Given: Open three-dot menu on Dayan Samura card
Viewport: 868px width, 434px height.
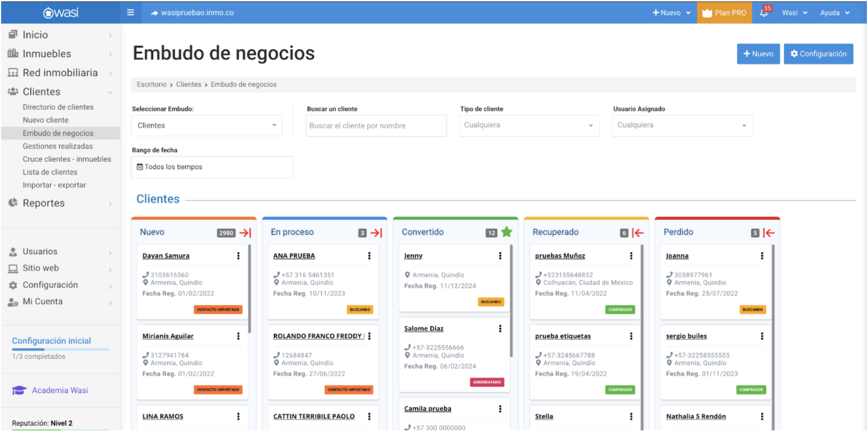Looking at the screenshot, I should 239,256.
